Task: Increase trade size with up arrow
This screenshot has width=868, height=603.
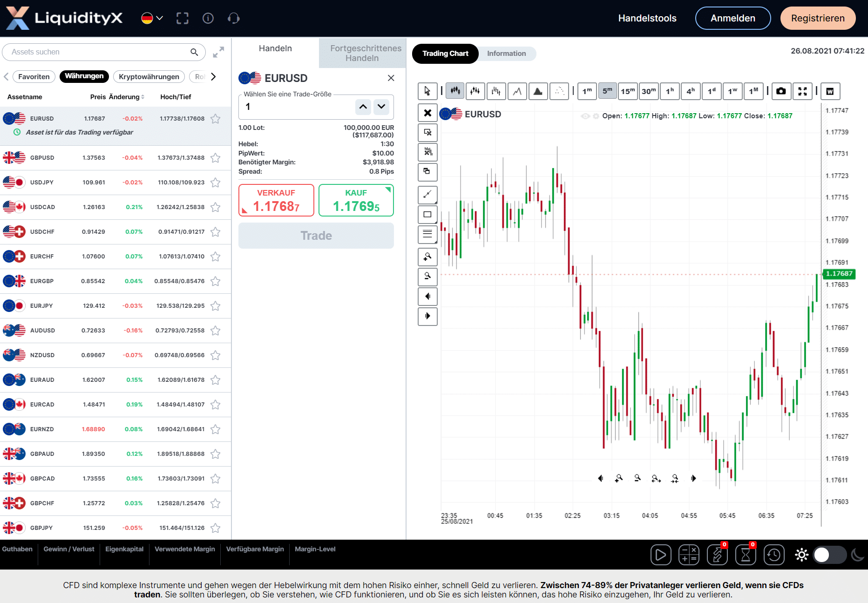Action: pyautogui.click(x=363, y=107)
